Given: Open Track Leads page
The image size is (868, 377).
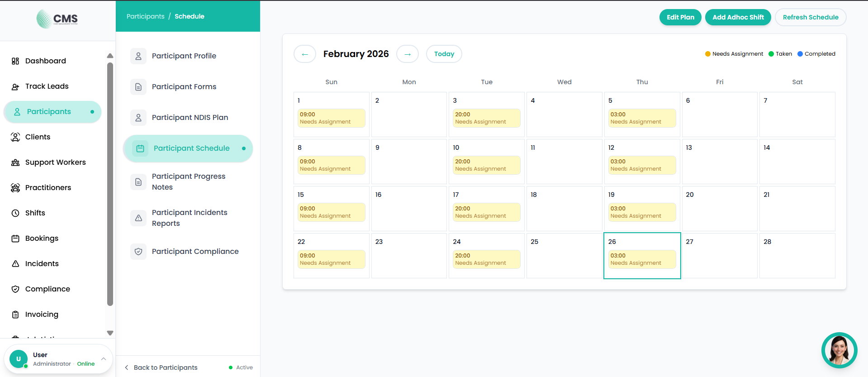Looking at the screenshot, I should (52, 86).
